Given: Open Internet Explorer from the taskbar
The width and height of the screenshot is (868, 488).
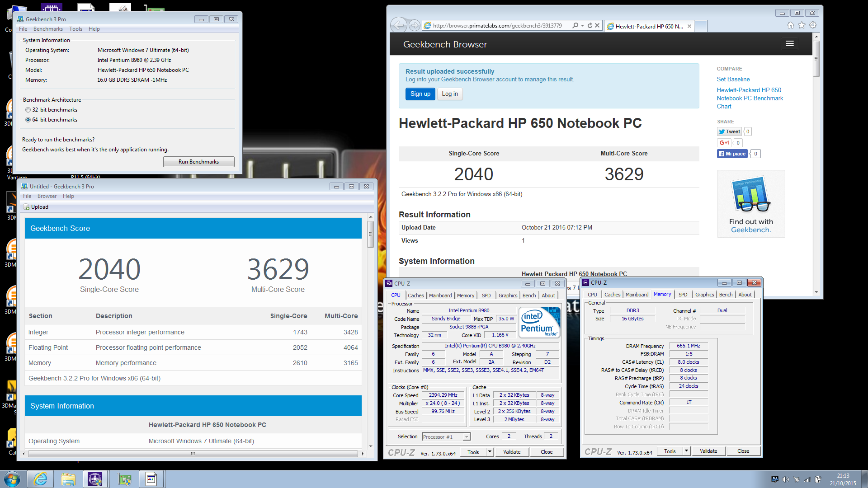Looking at the screenshot, I should 41,479.
